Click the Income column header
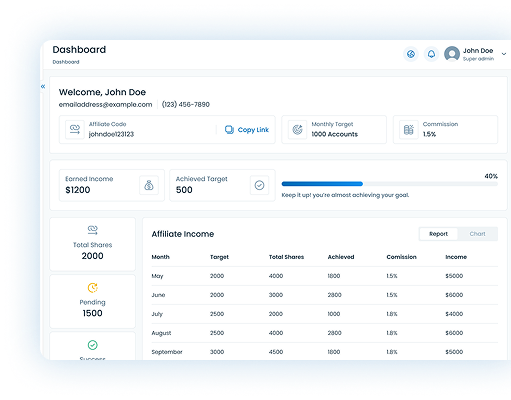This screenshot has width=511, height=400. click(456, 257)
